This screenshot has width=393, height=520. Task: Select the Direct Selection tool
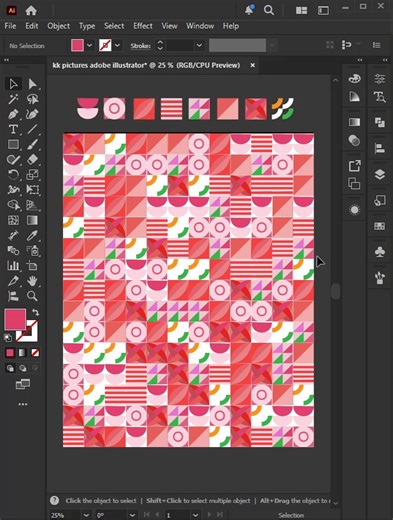tap(32, 84)
